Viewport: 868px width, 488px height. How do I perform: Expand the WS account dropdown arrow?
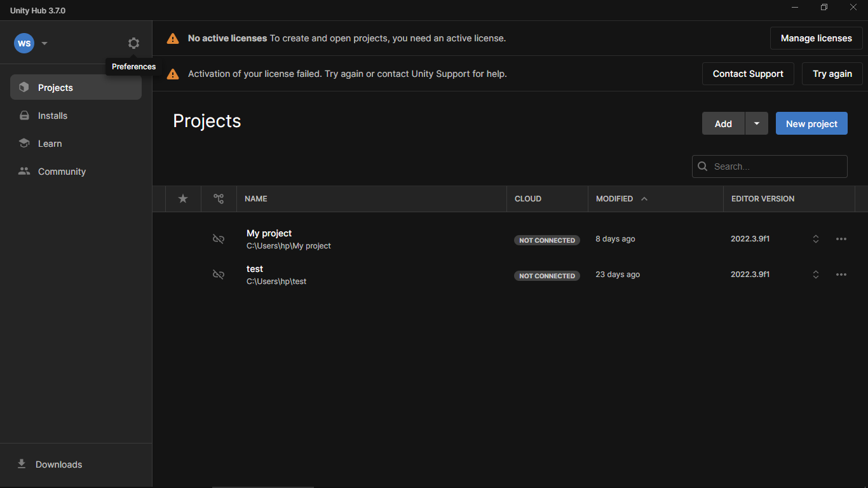click(x=44, y=43)
